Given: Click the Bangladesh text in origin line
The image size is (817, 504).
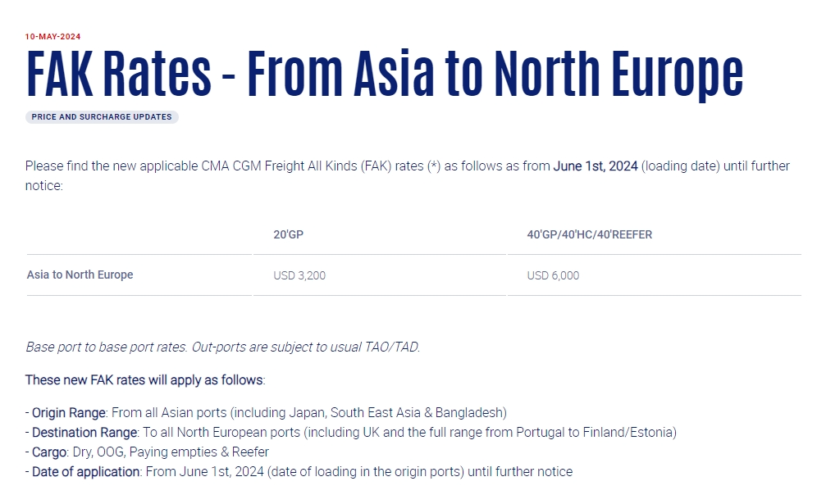Looking at the screenshot, I should click(x=473, y=412).
